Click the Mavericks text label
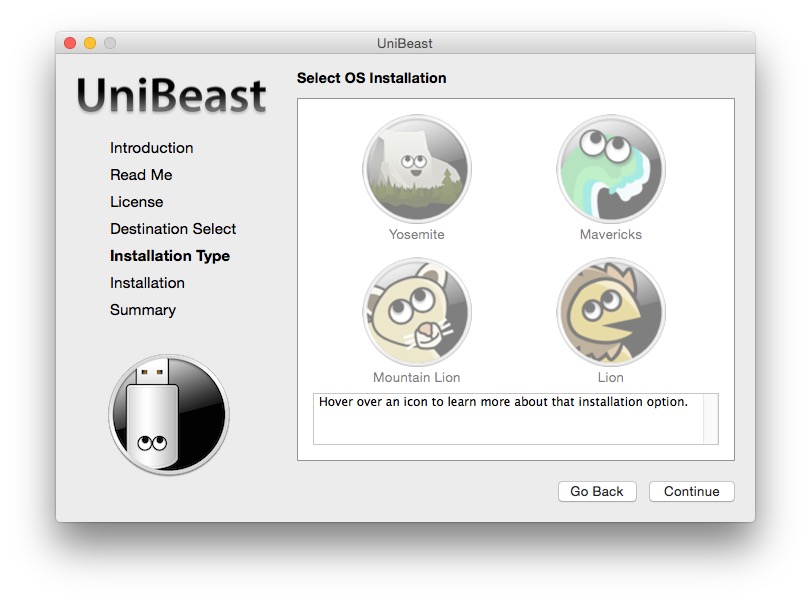Screen dimensions: 811x602 [610, 235]
